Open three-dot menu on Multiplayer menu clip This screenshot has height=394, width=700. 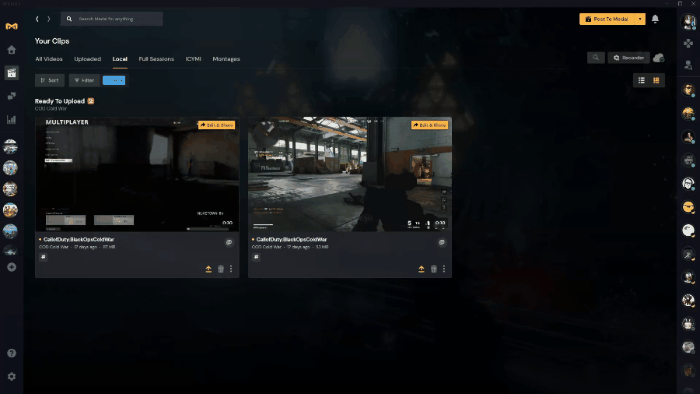pos(231,269)
